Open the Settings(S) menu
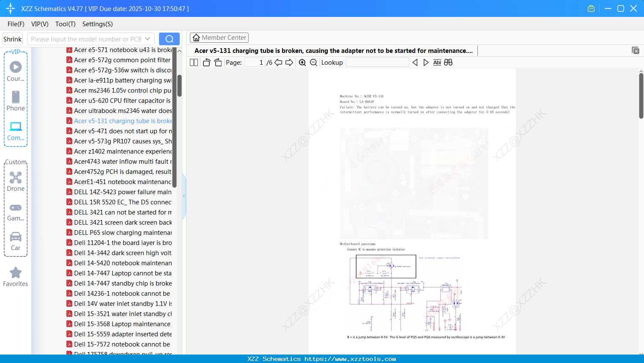644x363 pixels. [98, 24]
